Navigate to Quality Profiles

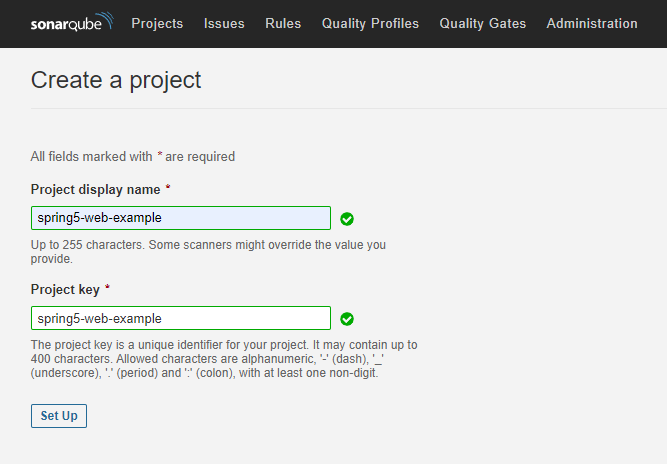click(x=370, y=23)
